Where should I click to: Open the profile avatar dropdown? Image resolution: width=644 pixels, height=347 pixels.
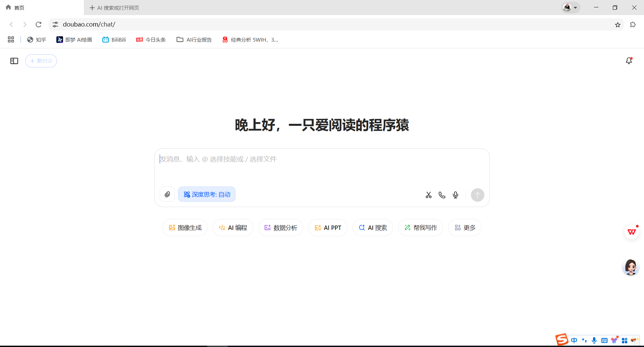(x=571, y=8)
